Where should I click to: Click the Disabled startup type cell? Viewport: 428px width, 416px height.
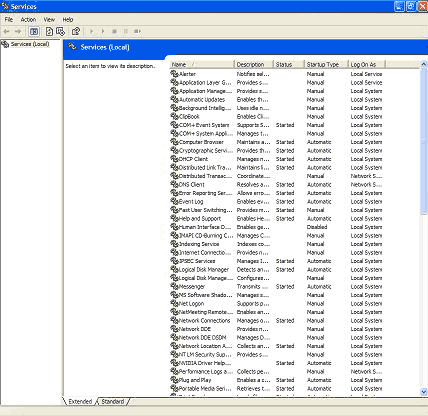[x=317, y=227]
